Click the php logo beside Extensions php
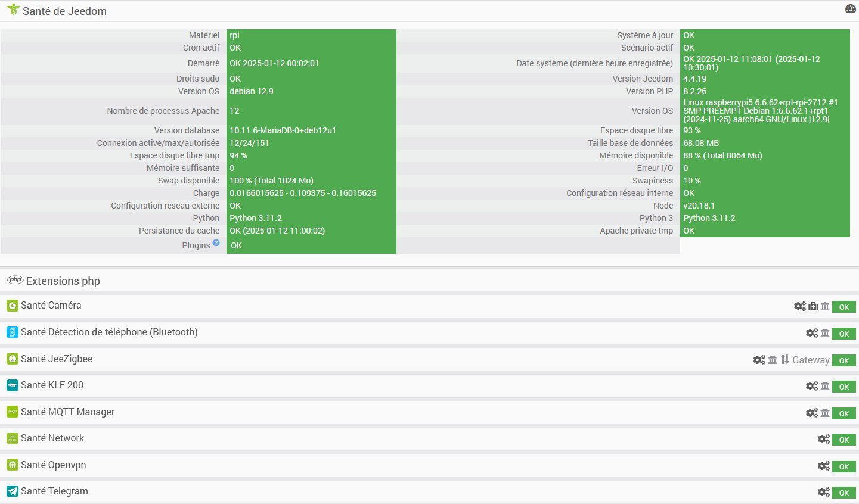This screenshot has height=504, width=859. (x=15, y=280)
